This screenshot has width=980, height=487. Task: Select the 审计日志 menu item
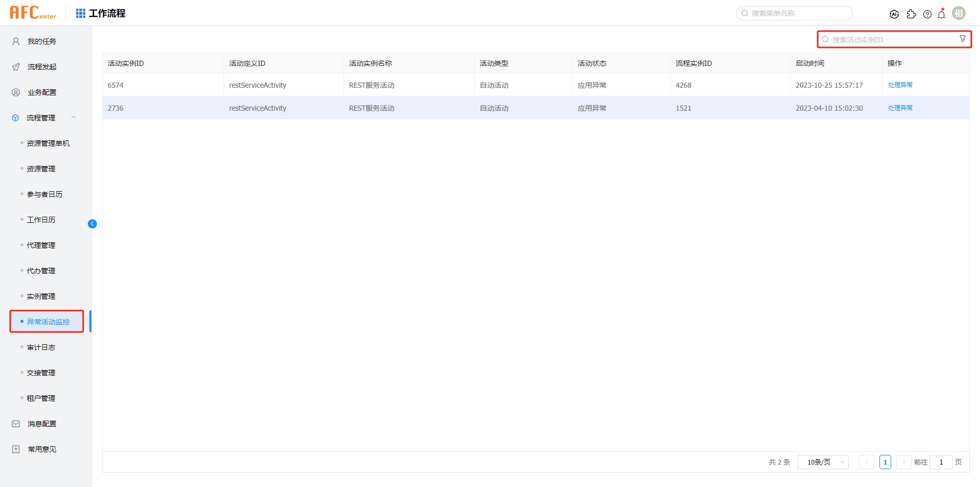pyautogui.click(x=41, y=347)
